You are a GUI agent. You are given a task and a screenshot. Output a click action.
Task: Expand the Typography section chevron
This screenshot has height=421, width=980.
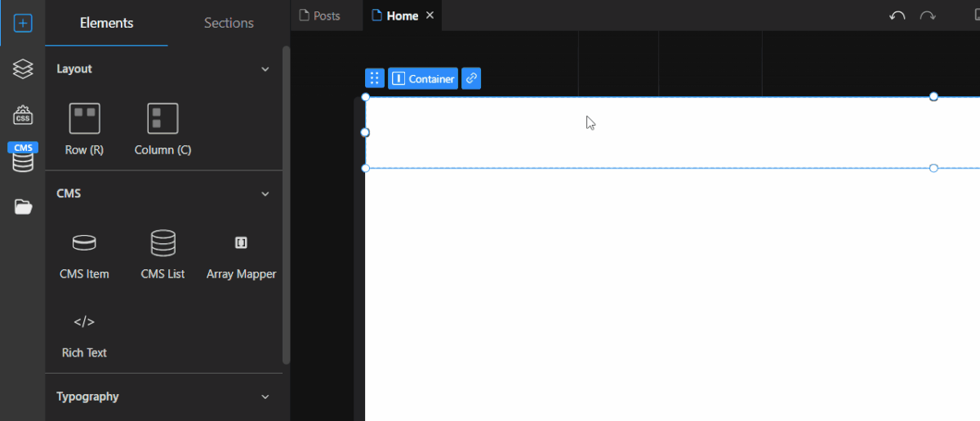pyautogui.click(x=265, y=397)
